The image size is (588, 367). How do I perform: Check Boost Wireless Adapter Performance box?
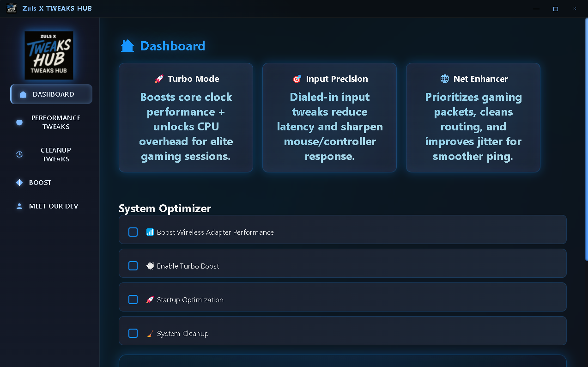point(133,232)
